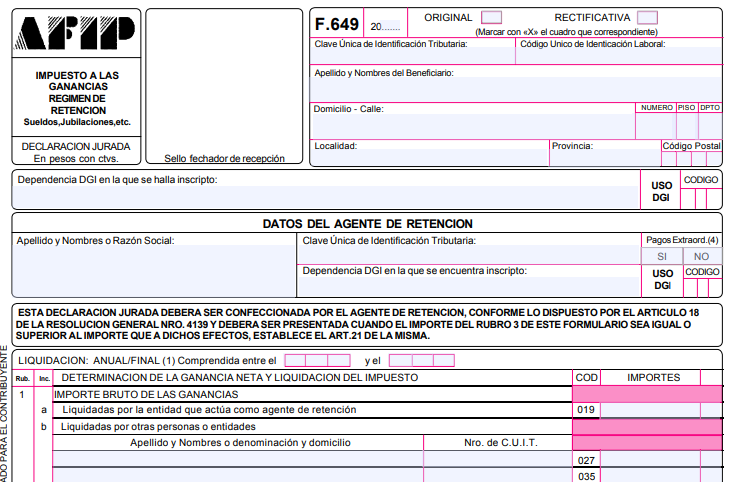Viewport: 731px width, 482px height.
Task: Click the DPTO address field
Action: pos(710,125)
